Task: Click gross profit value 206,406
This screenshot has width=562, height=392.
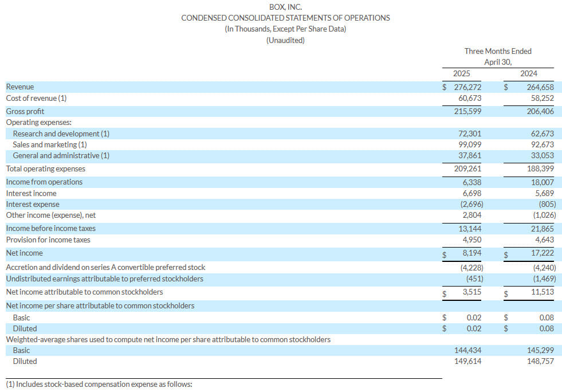Action: 540,111
